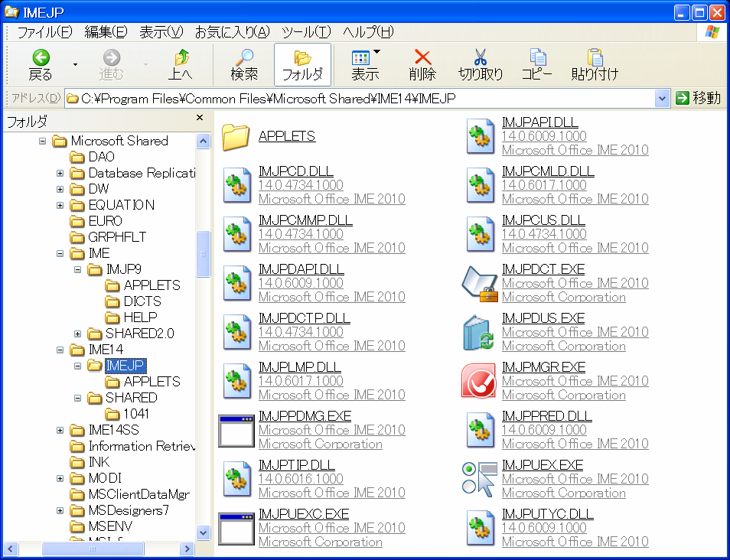
Task: Click the red IMJPMGR.EXE icon
Action: [478, 381]
